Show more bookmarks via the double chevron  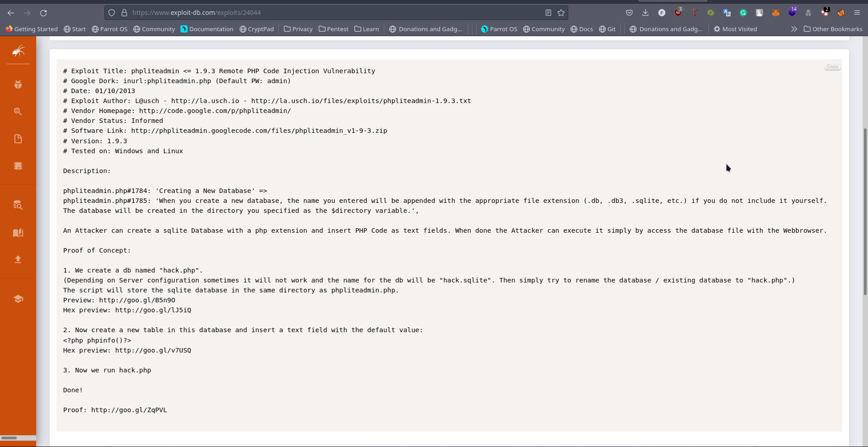(794, 29)
